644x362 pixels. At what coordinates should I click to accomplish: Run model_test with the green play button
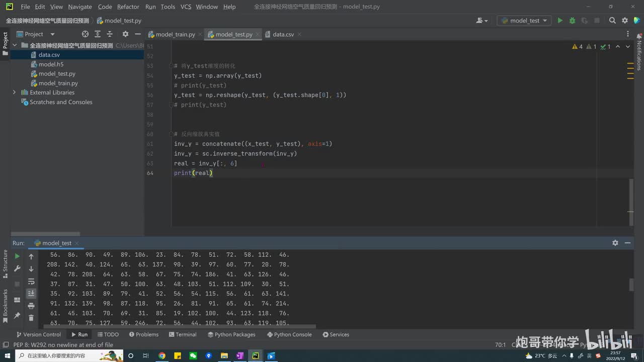pyautogui.click(x=560, y=21)
